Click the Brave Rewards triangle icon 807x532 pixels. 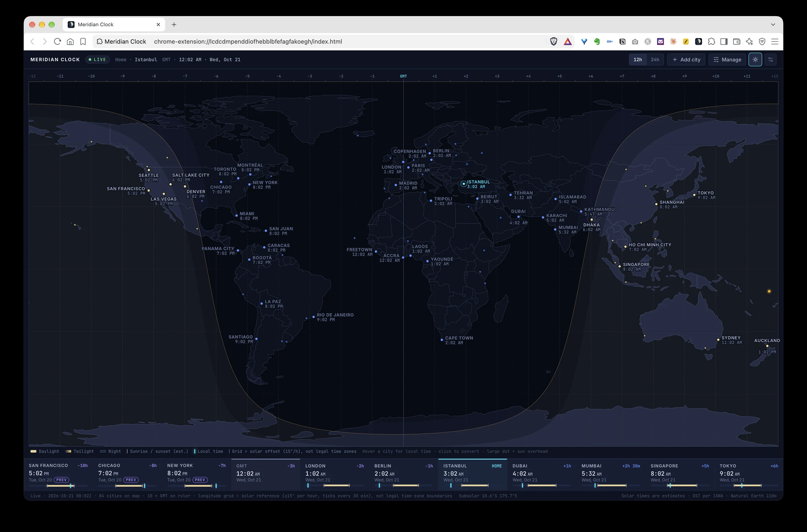[x=568, y=41]
